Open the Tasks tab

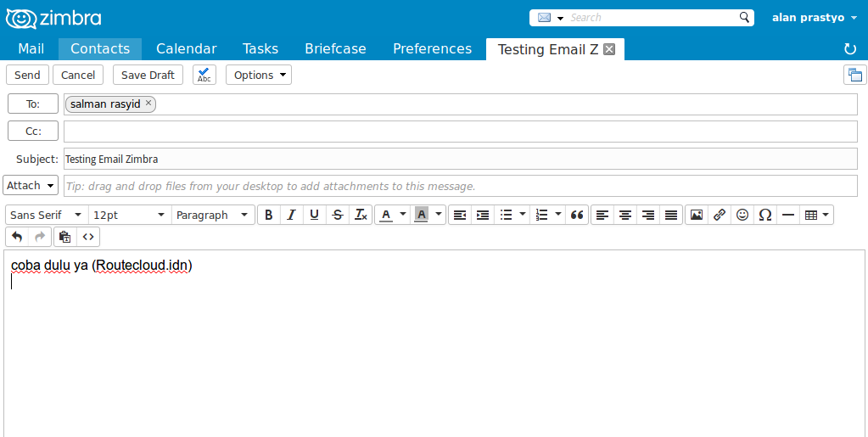260,48
